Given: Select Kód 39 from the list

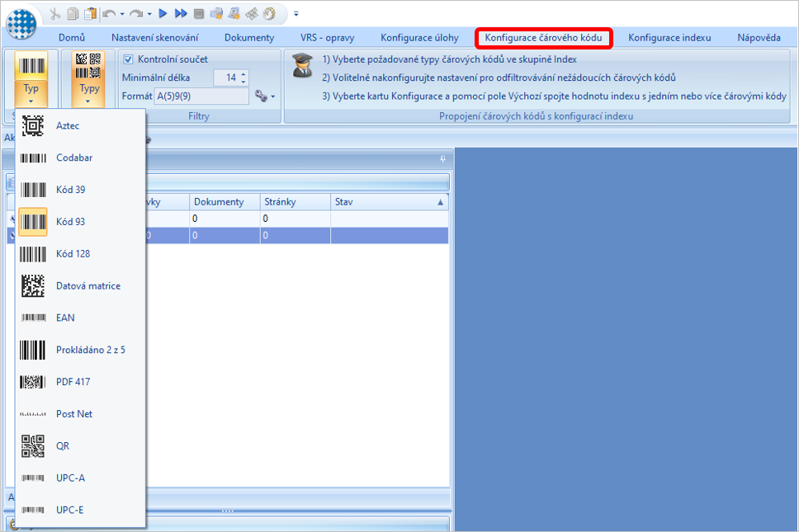Looking at the screenshot, I should pyautogui.click(x=81, y=190).
